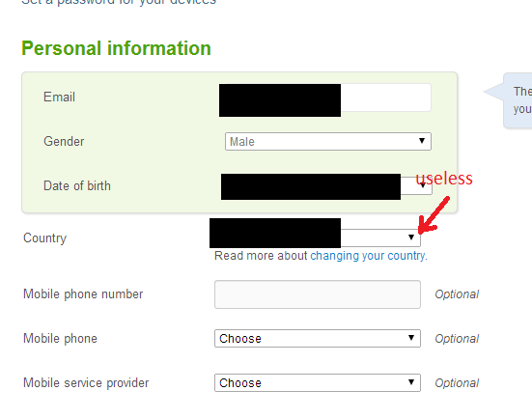Screen dimensions: 532x419
Task: Expand the Country dropdown arrow
Action: pos(411,237)
